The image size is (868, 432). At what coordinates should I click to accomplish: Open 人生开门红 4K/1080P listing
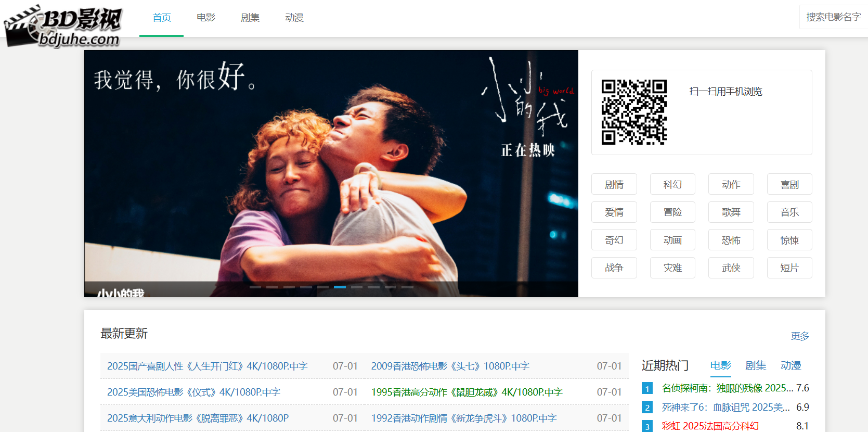208,366
